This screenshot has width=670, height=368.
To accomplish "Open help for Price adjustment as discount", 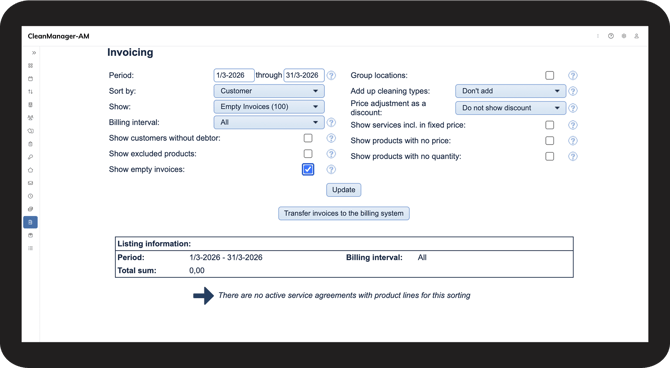I will pos(573,108).
